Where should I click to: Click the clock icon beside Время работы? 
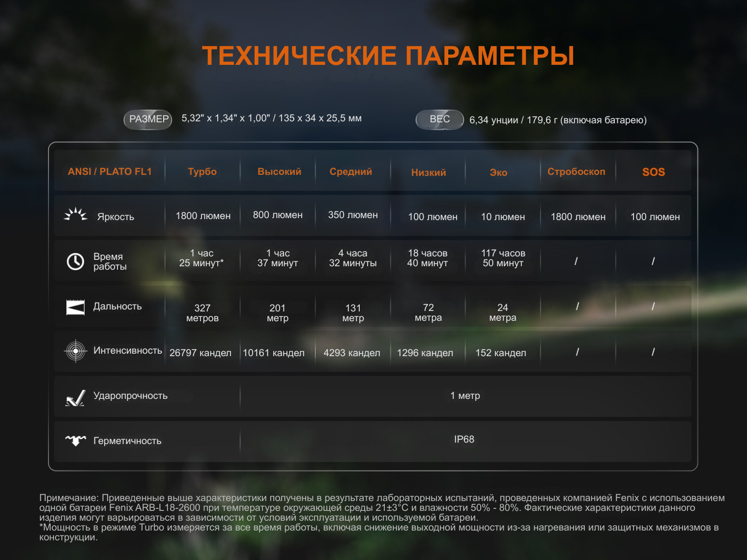75,261
